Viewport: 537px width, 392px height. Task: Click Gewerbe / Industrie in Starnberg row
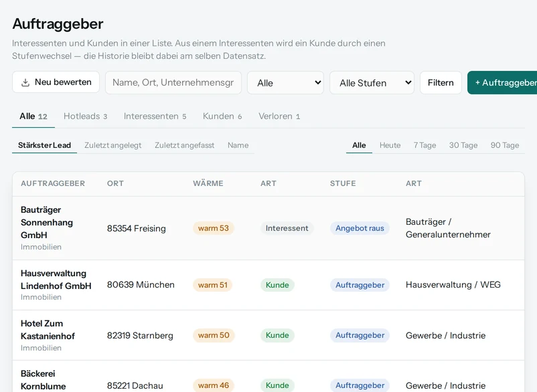[445, 335]
